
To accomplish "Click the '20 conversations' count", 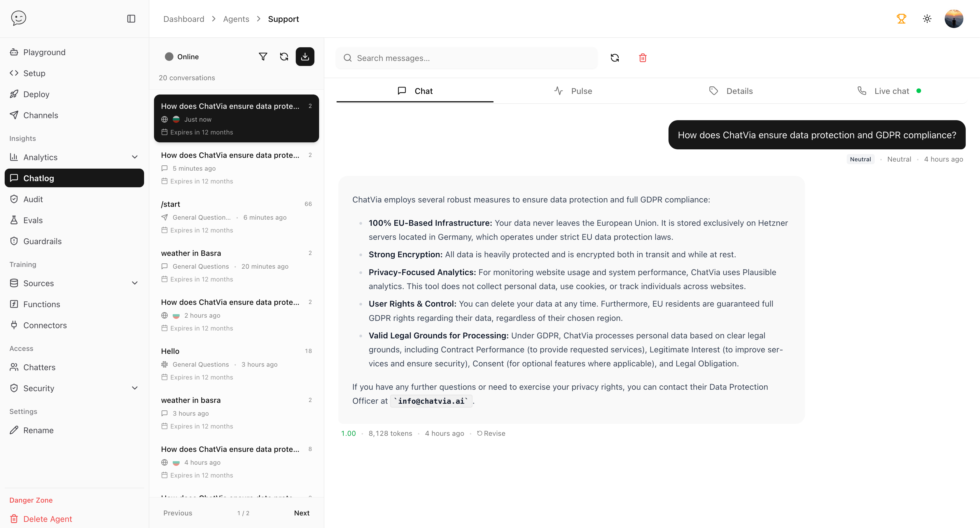I will [187, 78].
